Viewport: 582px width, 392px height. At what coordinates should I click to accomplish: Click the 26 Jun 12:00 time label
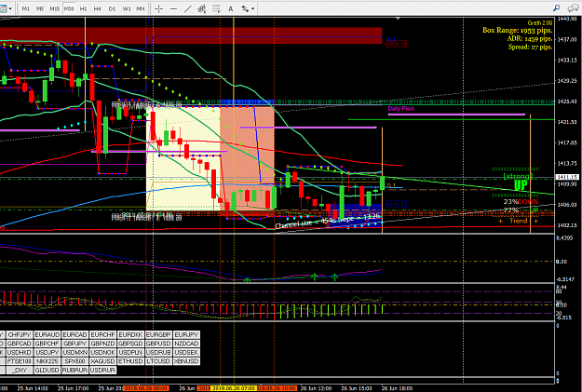316,388
